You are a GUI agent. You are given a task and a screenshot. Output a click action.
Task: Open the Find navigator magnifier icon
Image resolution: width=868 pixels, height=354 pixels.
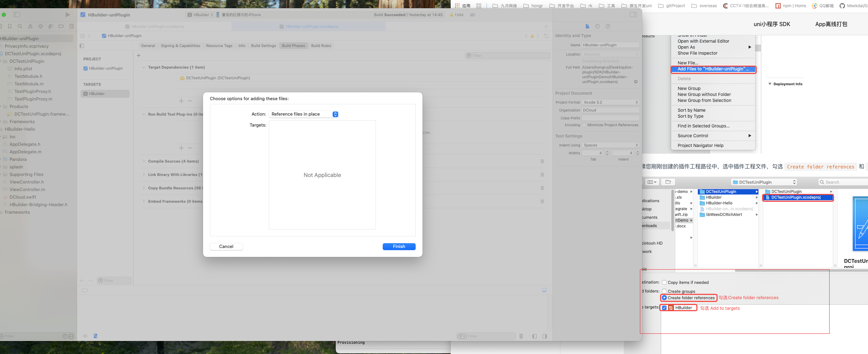point(20,26)
